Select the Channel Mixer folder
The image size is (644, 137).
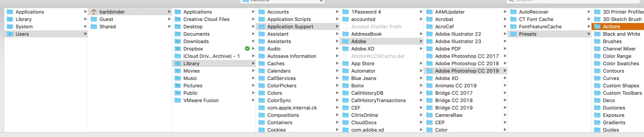click(x=618, y=49)
